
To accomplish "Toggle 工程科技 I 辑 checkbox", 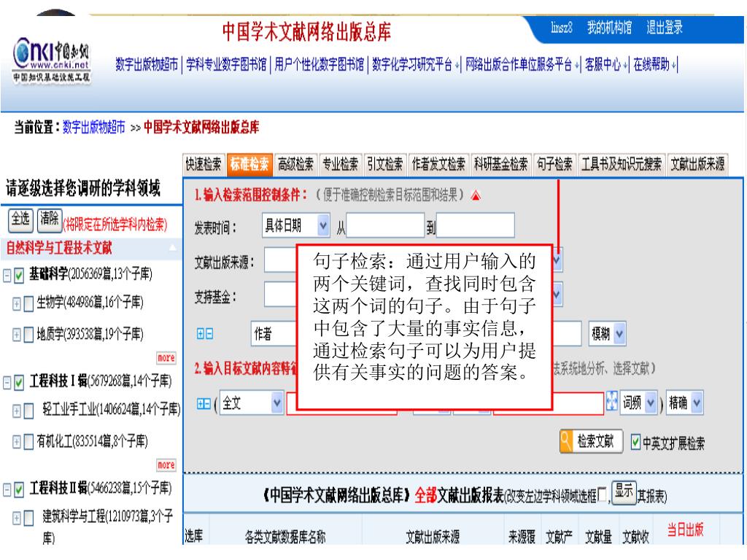I will tap(19, 382).
